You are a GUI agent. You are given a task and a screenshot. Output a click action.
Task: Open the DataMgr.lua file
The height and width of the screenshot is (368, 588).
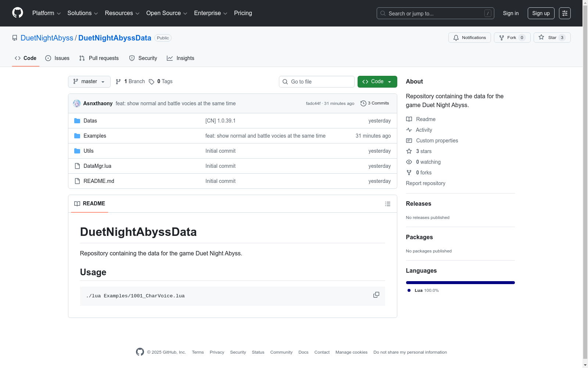click(x=97, y=166)
